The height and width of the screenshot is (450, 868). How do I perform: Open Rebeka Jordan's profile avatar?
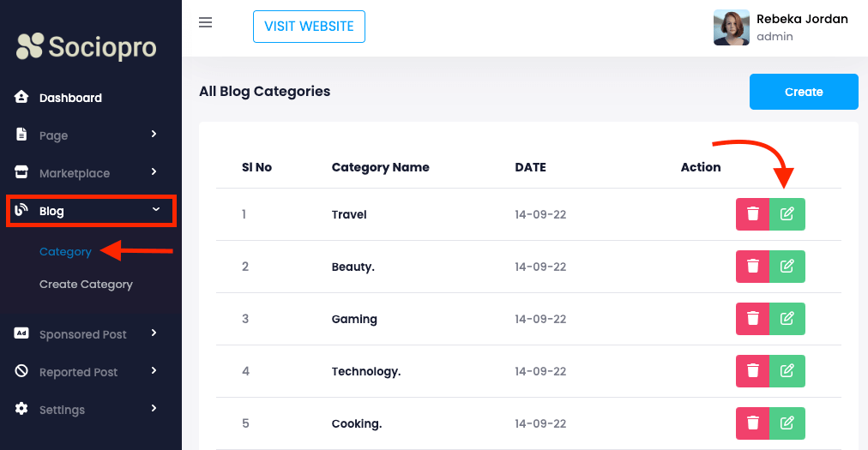point(731,27)
